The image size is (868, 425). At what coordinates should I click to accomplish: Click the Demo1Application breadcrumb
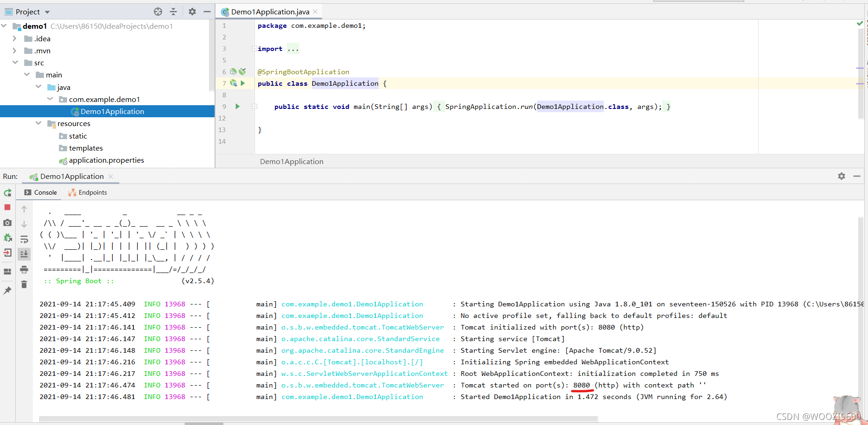tap(291, 161)
